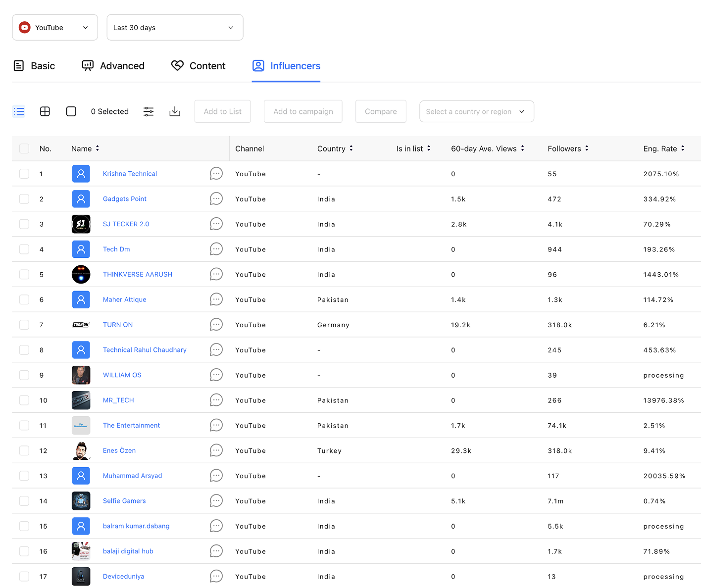Open the balaji digital hub link
This screenshot has width=701, height=588.
coord(128,551)
